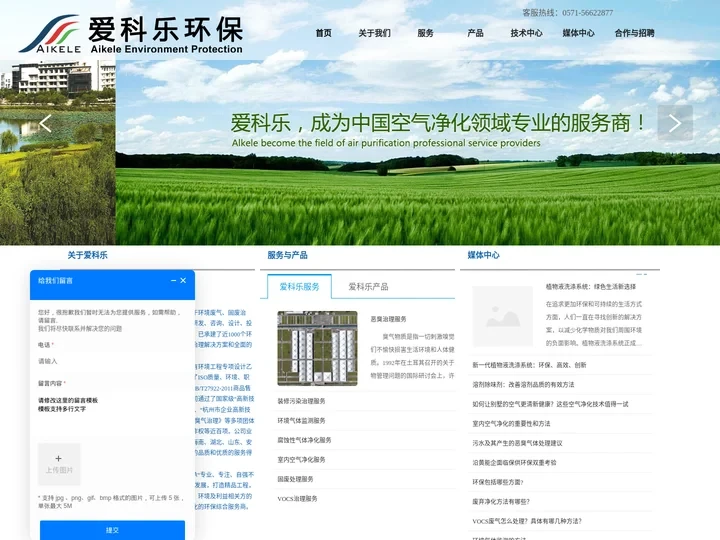
Task: Open 固废处理服务 link
Action: pos(295,479)
